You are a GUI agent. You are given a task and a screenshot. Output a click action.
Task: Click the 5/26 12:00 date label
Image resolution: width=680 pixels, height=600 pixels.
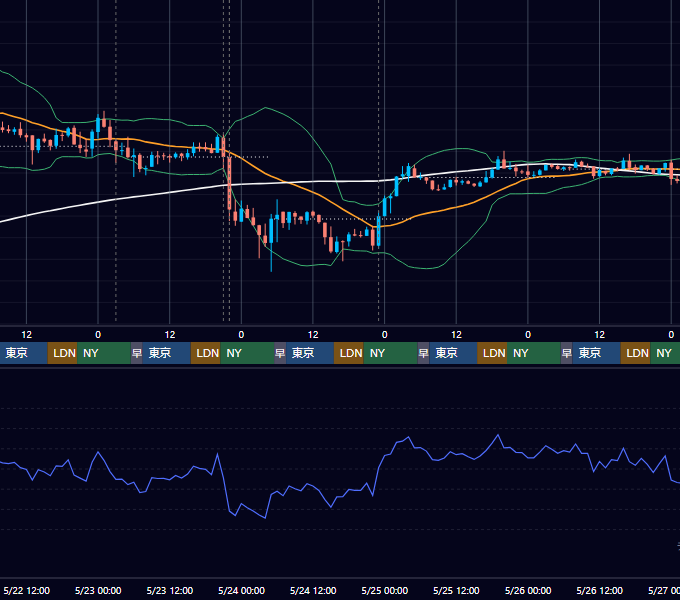tap(599, 590)
